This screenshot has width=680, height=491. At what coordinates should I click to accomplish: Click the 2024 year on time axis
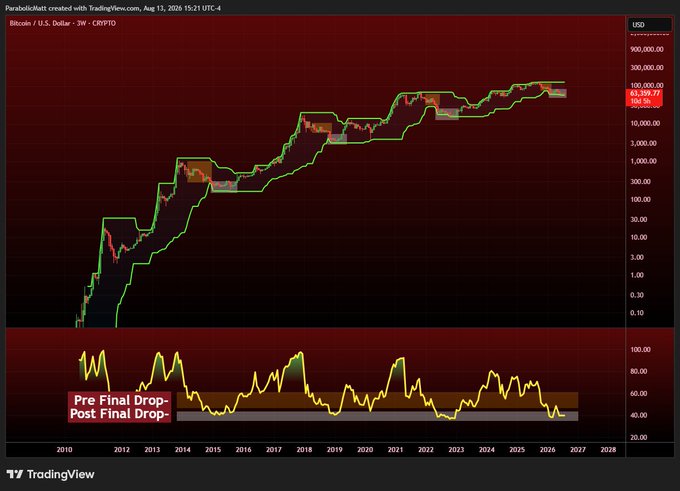pyautogui.click(x=487, y=449)
